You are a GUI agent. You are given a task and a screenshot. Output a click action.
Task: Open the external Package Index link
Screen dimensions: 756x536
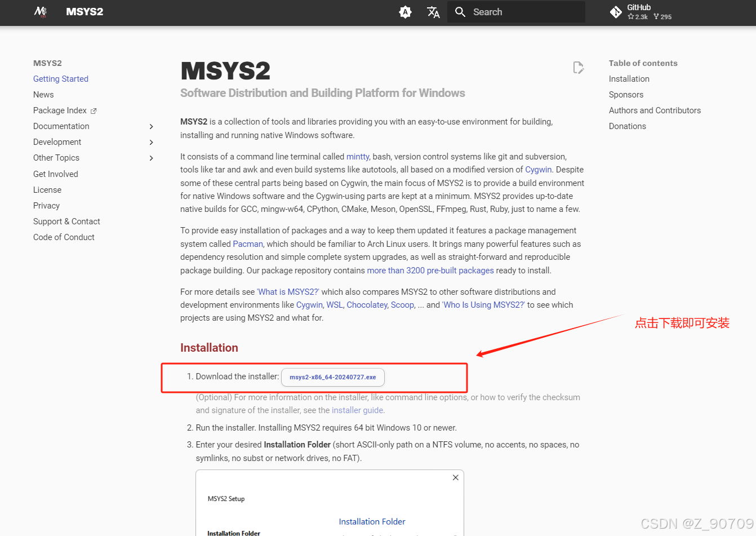[65, 110]
